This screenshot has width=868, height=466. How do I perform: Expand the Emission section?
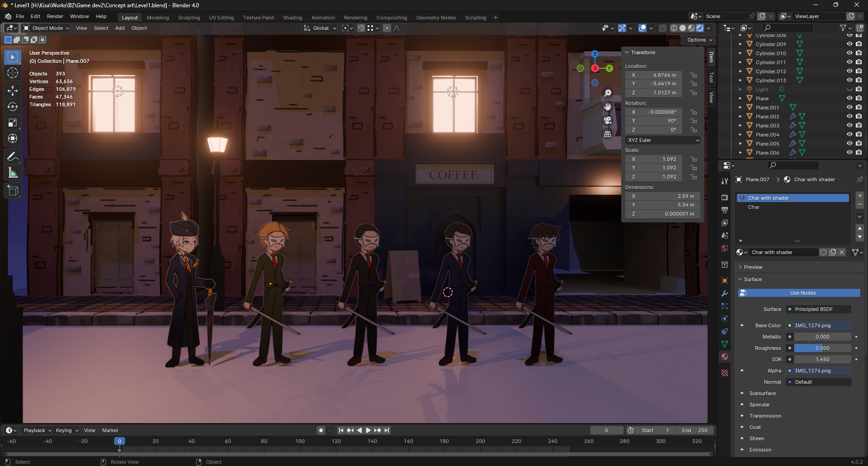click(x=760, y=450)
